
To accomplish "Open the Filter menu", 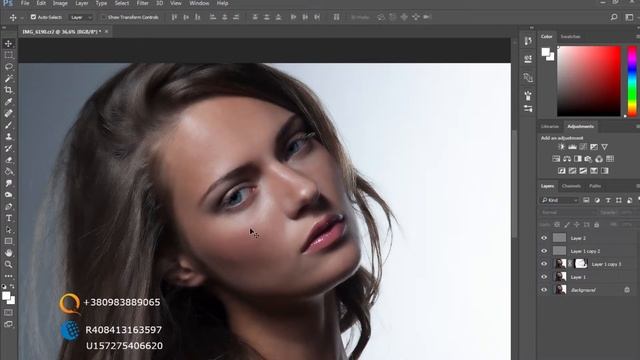I will click(142, 3).
